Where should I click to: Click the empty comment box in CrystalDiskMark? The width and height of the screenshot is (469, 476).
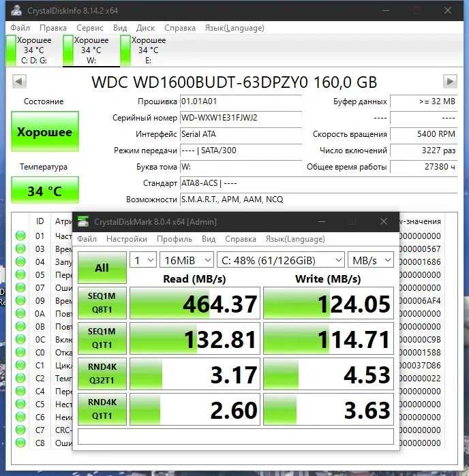(236, 437)
